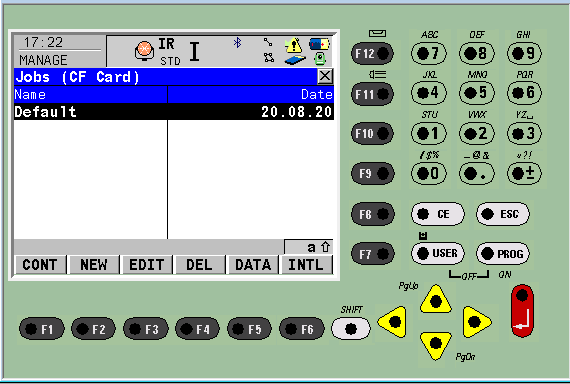Click the F8 function key
Screen dimensions: 570x384
(x=373, y=214)
